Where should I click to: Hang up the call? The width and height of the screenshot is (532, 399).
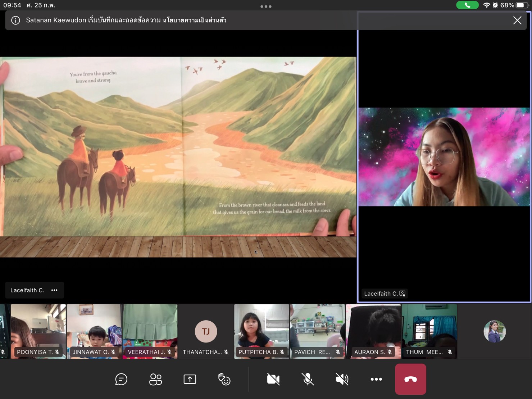[x=410, y=379]
